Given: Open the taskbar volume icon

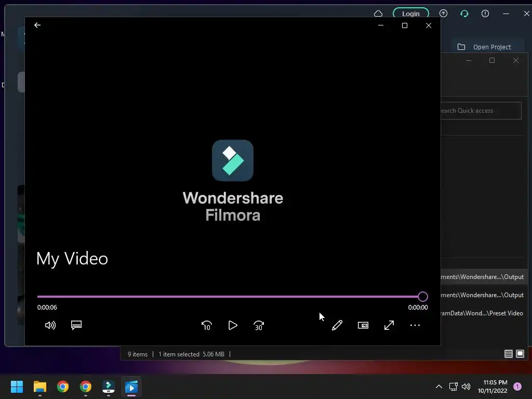Looking at the screenshot, I should tap(466, 387).
